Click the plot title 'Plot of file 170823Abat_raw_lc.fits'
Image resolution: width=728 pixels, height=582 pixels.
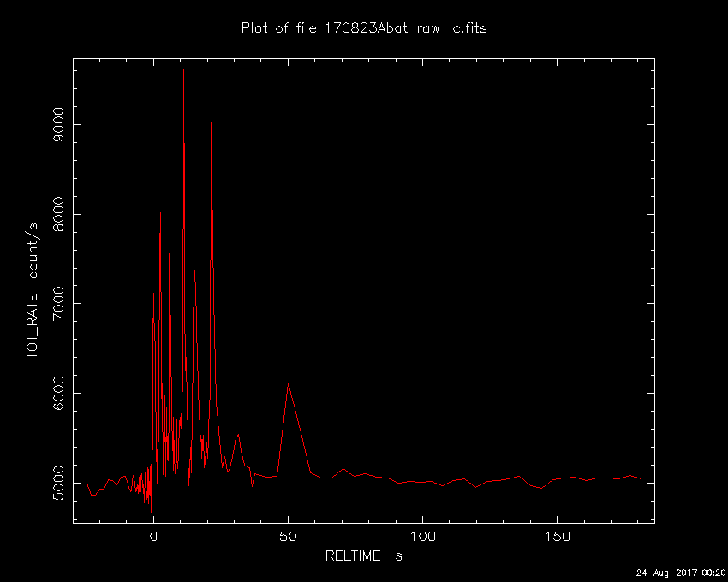[x=364, y=28]
